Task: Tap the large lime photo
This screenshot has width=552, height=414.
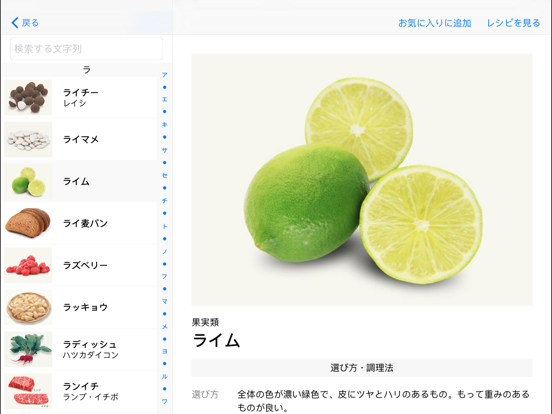Action: [362, 180]
